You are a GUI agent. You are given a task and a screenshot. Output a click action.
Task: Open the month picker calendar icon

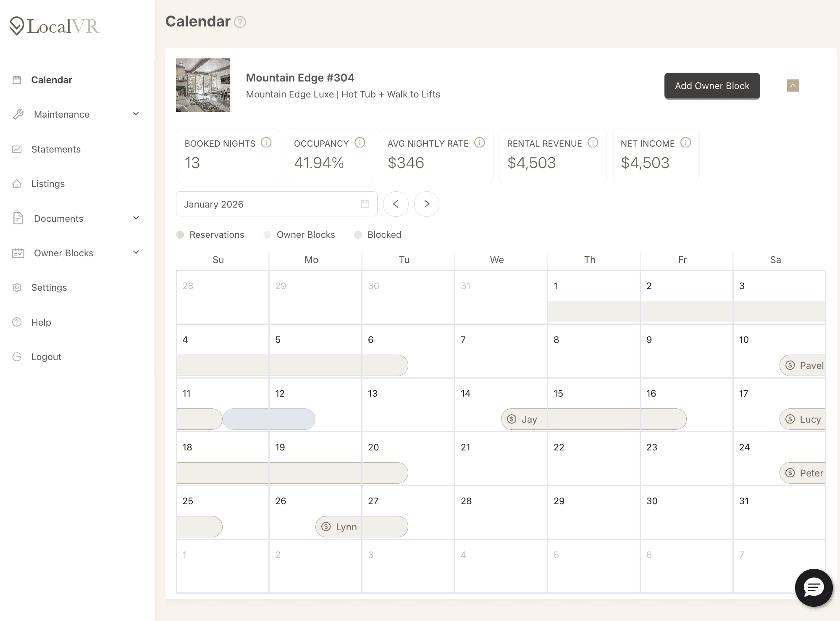coord(365,204)
